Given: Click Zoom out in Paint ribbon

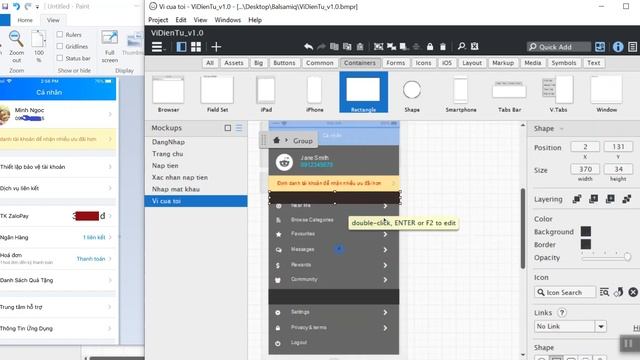Looking at the screenshot, I should coord(16,47).
